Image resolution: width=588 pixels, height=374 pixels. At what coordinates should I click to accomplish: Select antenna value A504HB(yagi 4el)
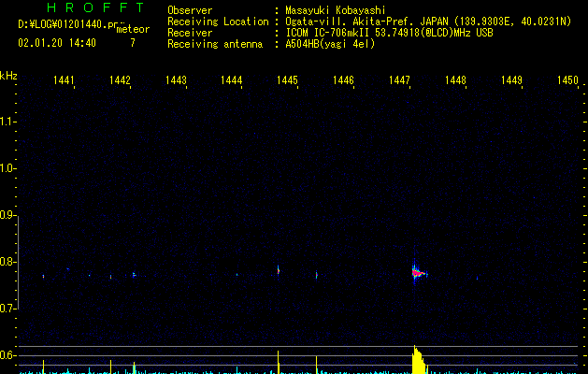330,44
